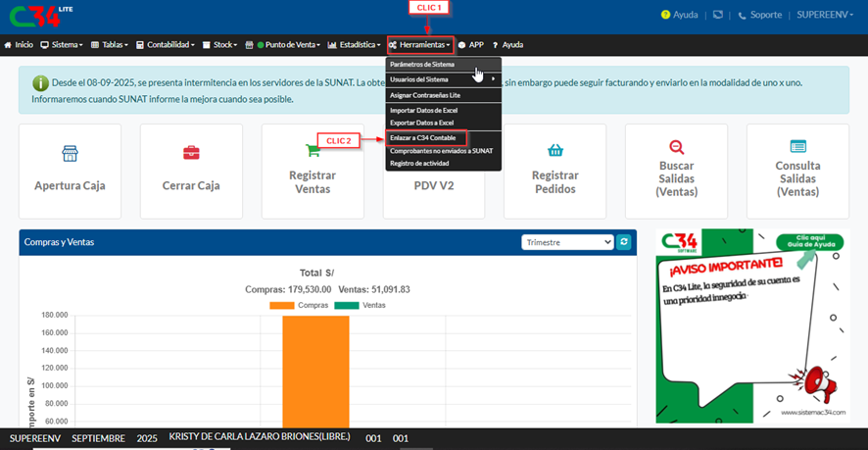Image resolution: width=868 pixels, height=450 pixels.
Task: Click the screen icon beside Soporte
Action: [718, 16]
